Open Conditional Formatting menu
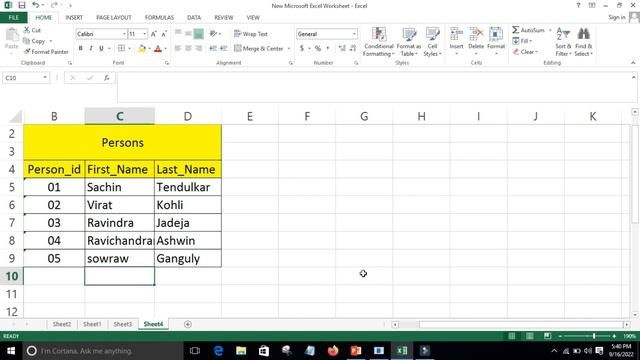The image size is (640, 360). tap(379, 42)
